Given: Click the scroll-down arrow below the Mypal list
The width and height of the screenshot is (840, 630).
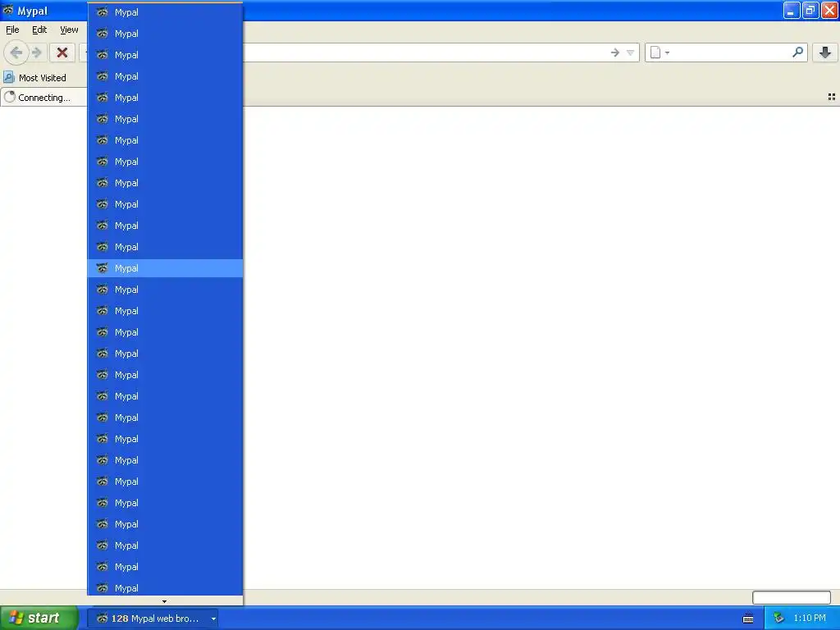Looking at the screenshot, I should (x=164, y=601).
